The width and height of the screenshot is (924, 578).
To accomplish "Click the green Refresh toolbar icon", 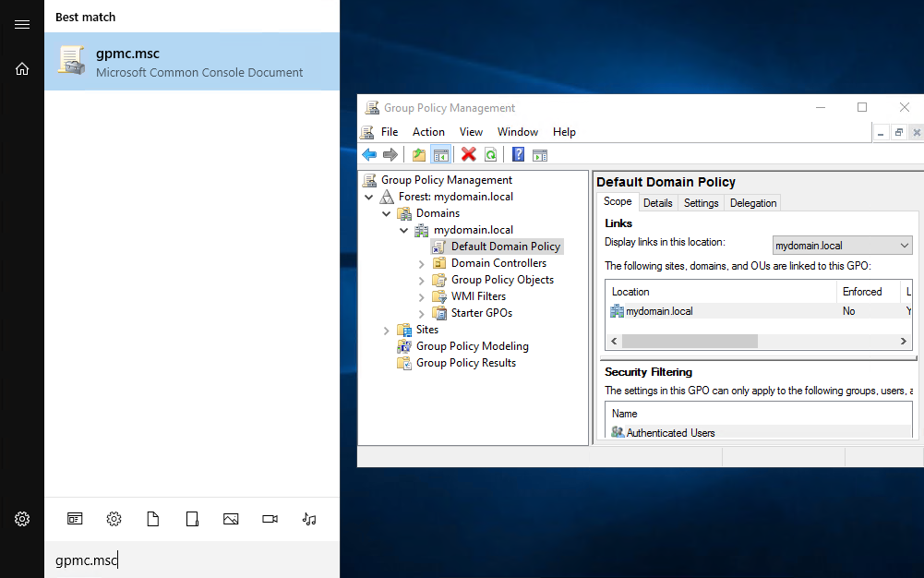I will tap(490, 155).
